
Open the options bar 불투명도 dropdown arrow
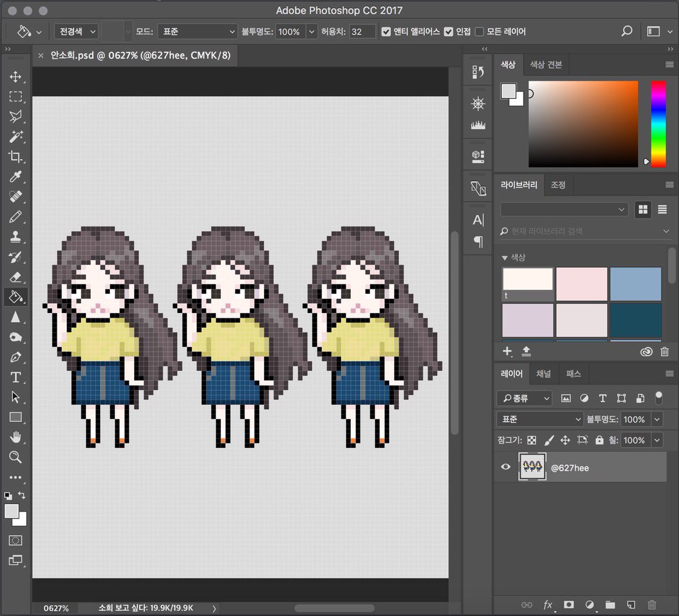tap(311, 32)
